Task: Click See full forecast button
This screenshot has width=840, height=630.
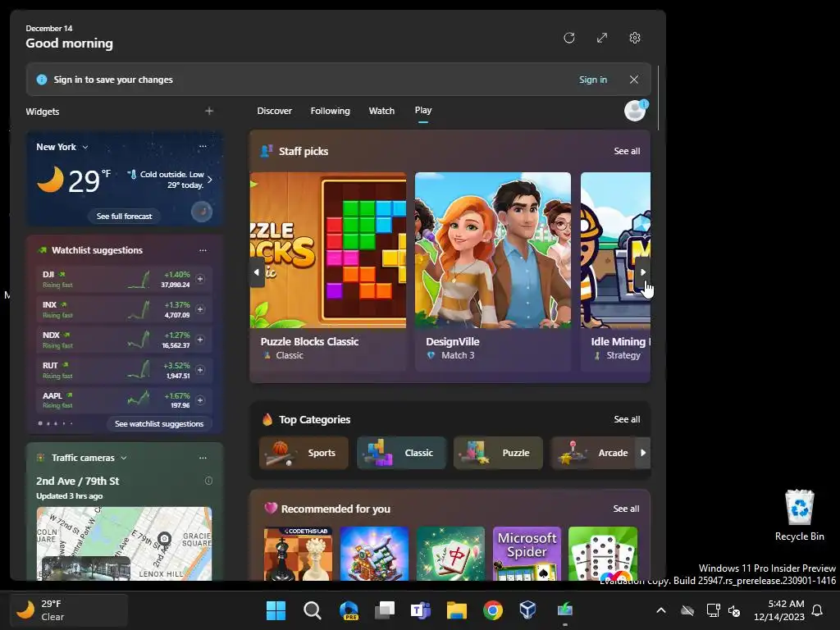Action: pos(125,216)
